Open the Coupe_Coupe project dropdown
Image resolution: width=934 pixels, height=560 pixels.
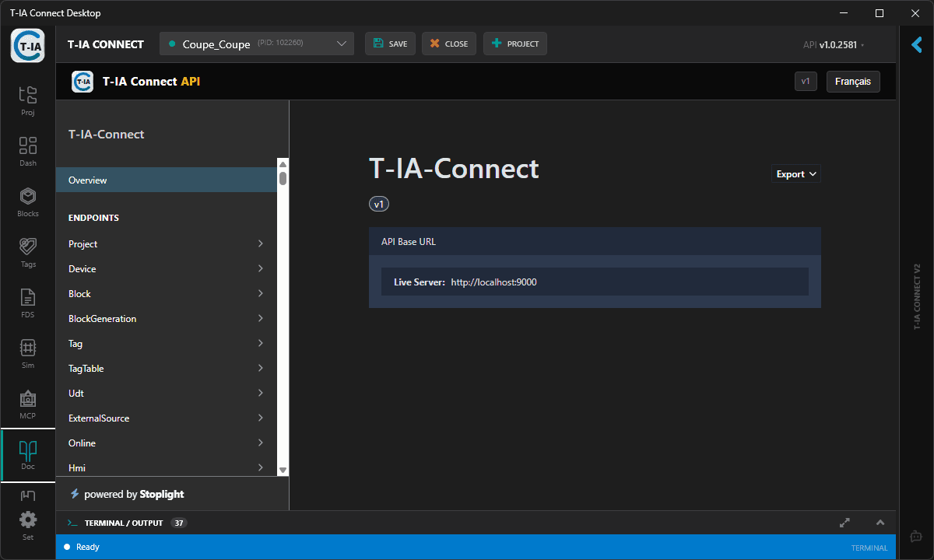coord(256,44)
